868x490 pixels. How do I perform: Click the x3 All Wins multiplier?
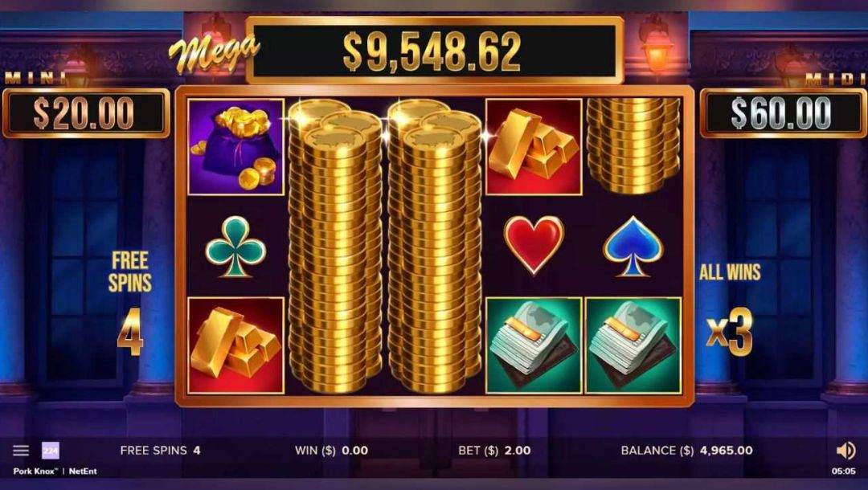pos(730,332)
